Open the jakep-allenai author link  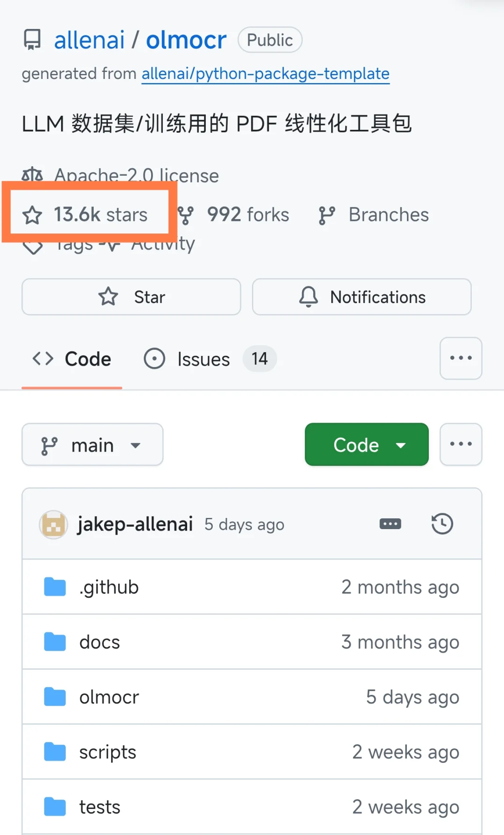click(x=135, y=524)
